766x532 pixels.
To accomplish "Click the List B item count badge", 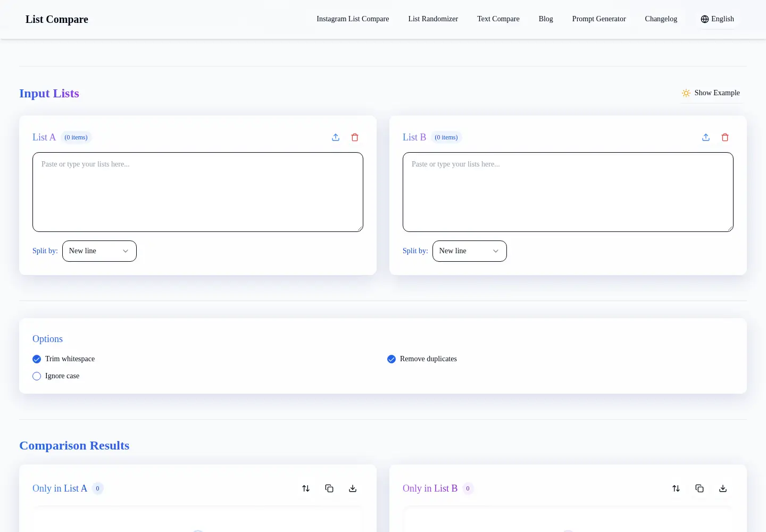I will click(x=446, y=137).
